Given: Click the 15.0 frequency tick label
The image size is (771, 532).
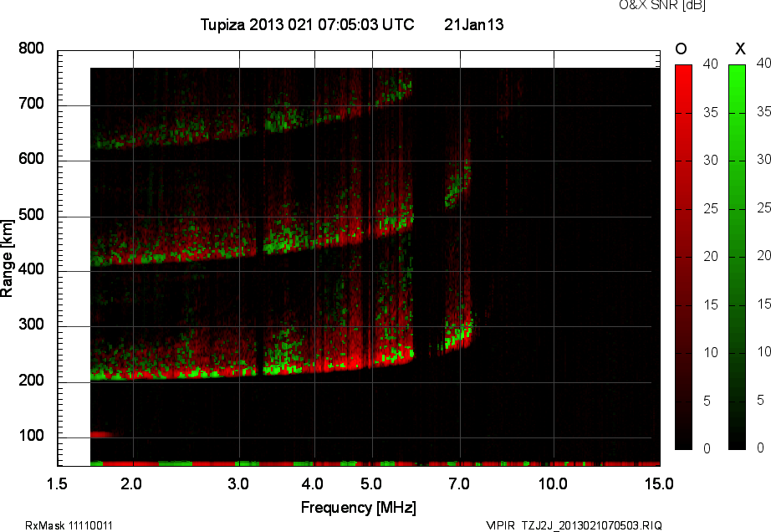Looking at the screenshot, I should [659, 483].
